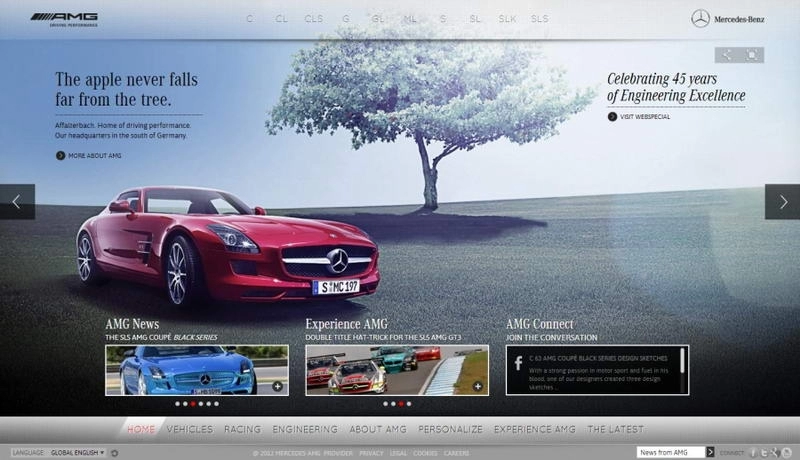Click the Facebook icon in AMG Connect
This screenshot has height=460, width=800.
click(x=519, y=363)
